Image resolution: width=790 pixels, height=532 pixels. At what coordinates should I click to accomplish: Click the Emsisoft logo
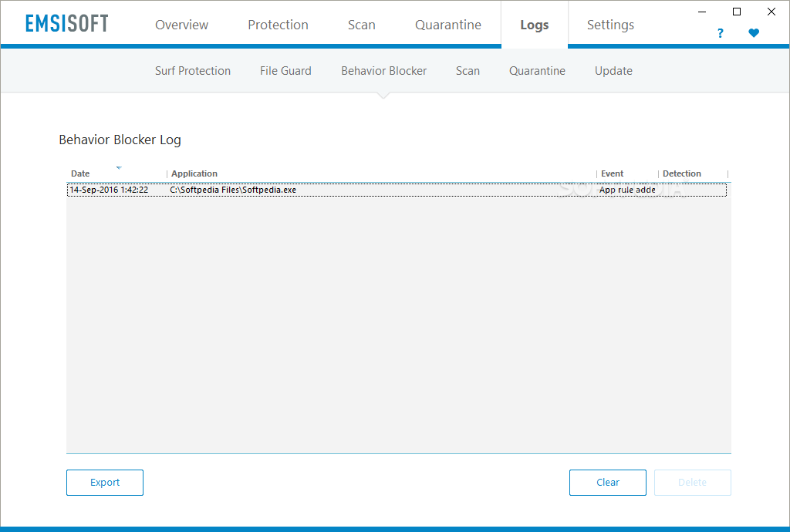(x=66, y=23)
